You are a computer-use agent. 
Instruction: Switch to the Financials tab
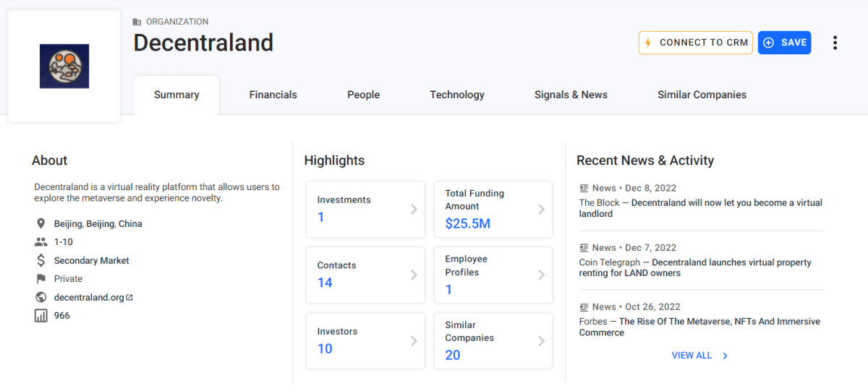(x=273, y=95)
